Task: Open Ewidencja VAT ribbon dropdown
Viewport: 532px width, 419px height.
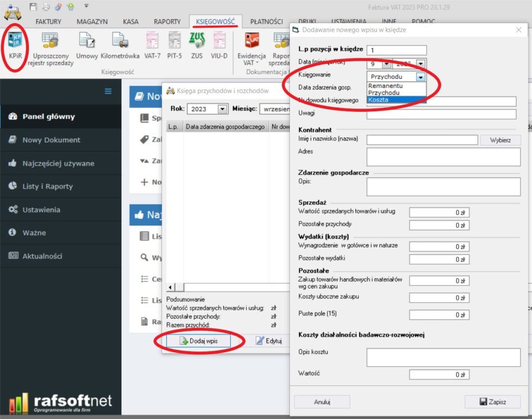Action: click(252, 47)
